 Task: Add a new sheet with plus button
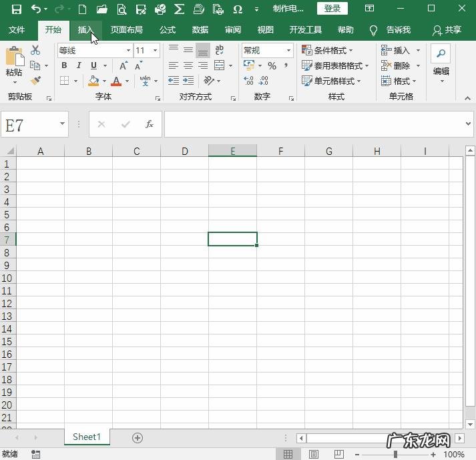[x=138, y=437]
